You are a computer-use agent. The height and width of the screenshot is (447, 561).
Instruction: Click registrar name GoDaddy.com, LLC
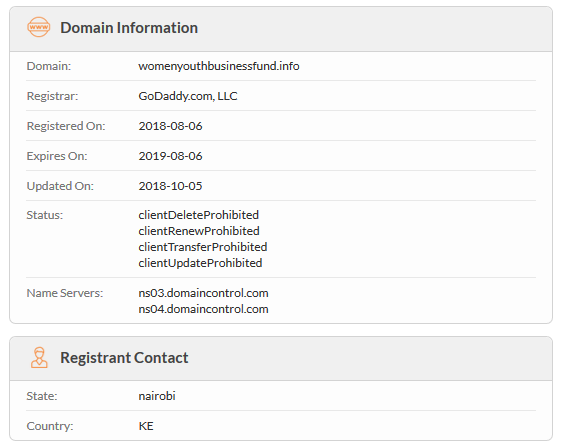188,96
